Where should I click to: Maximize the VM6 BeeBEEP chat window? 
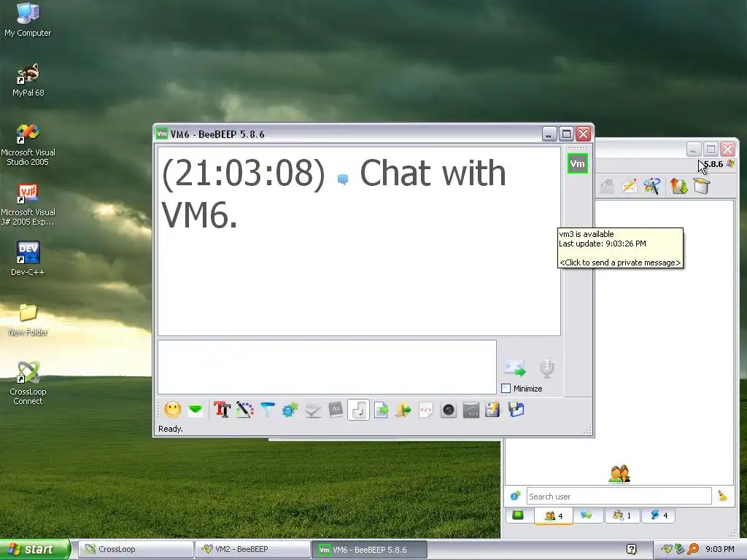(566, 134)
